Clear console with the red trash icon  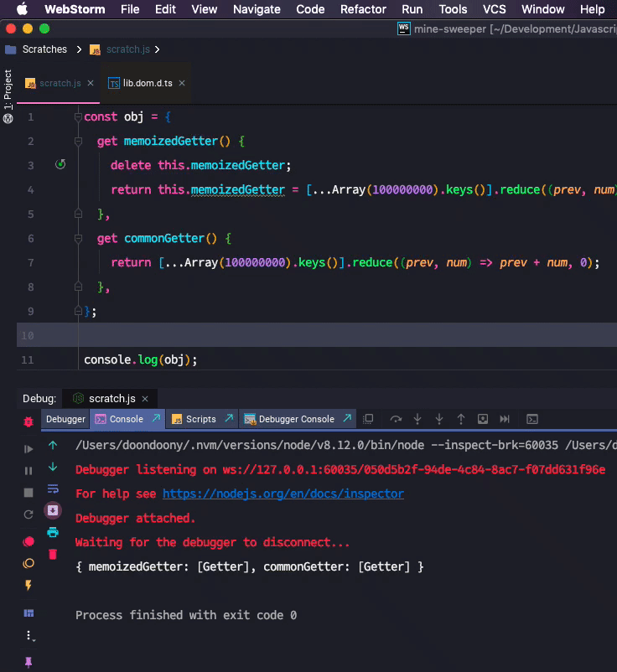click(x=53, y=554)
